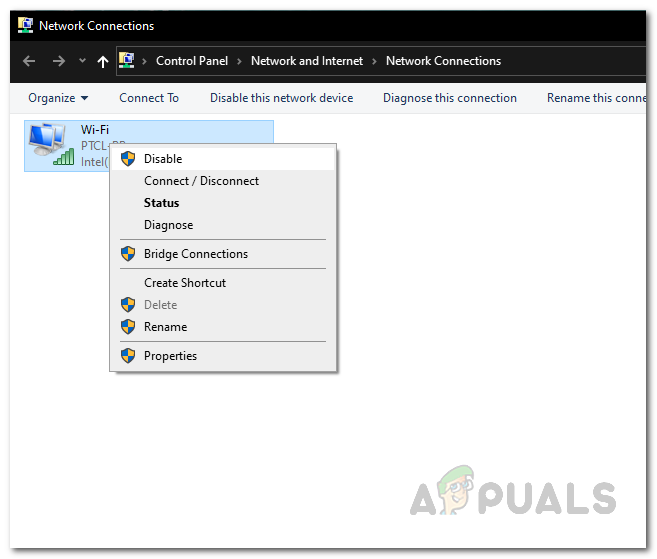
Task: Click shield icon beside Bridge Connections
Action: [x=128, y=254]
